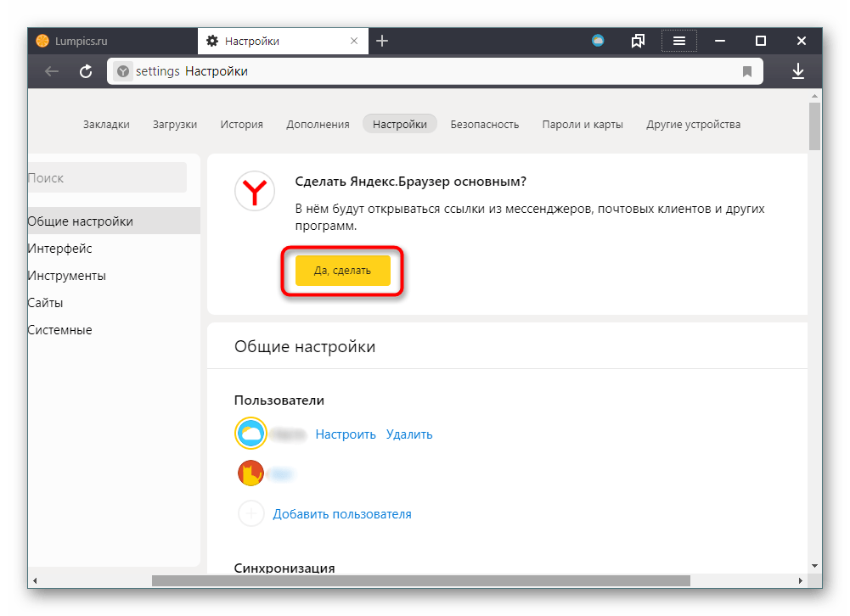Viewport: 850px width, 616px height.
Task: Click the settings Поиск field
Action: click(x=107, y=177)
